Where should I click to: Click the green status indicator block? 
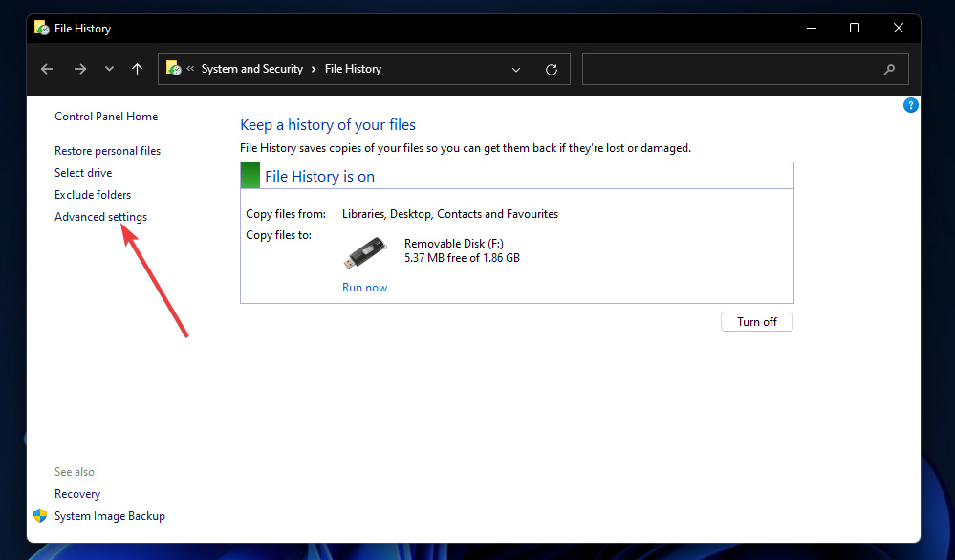click(250, 175)
